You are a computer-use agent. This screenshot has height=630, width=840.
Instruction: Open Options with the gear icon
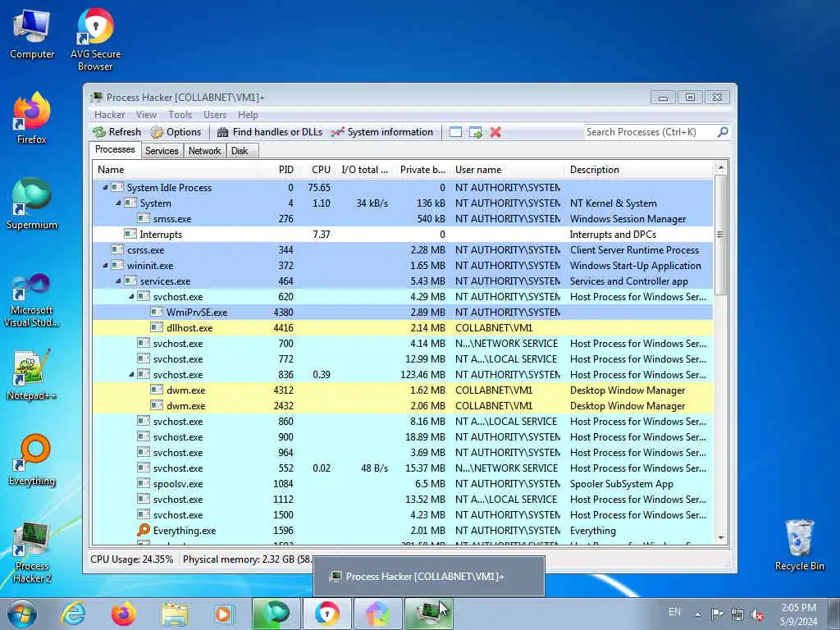point(157,132)
